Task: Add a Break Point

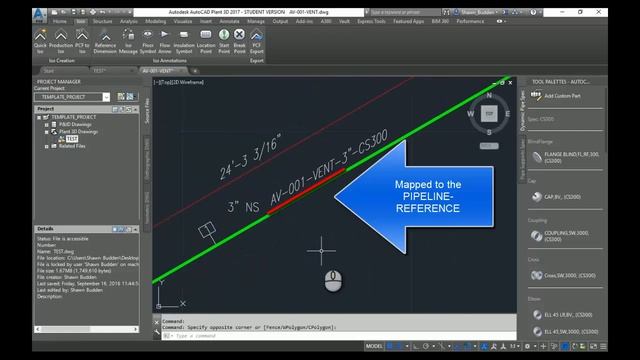Action: click(x=240, y=41)
